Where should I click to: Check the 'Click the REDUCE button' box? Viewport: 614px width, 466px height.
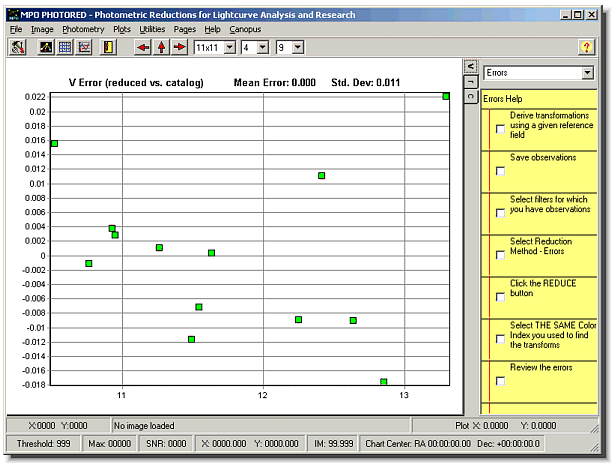500,297
